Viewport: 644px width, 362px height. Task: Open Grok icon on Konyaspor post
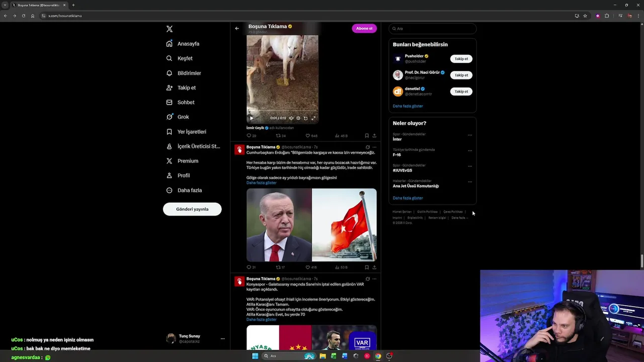pos(367,279)
